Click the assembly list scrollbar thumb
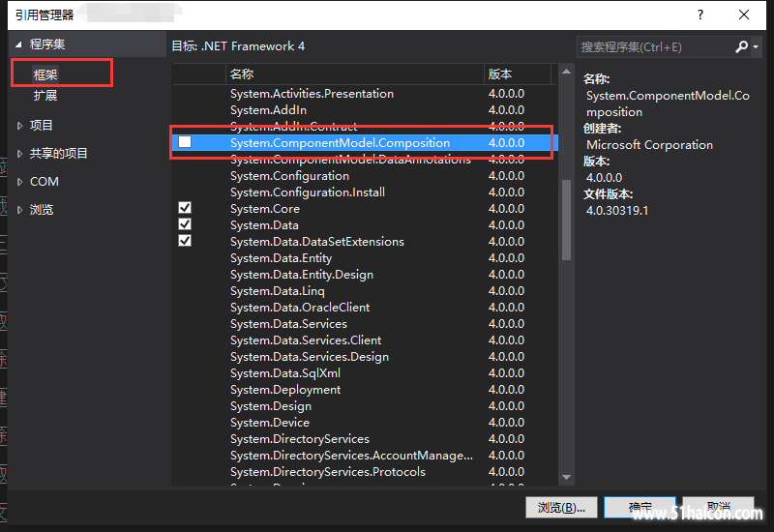Image resolution: width=774 pixels, height=532 pixels. tap(566, 220)
